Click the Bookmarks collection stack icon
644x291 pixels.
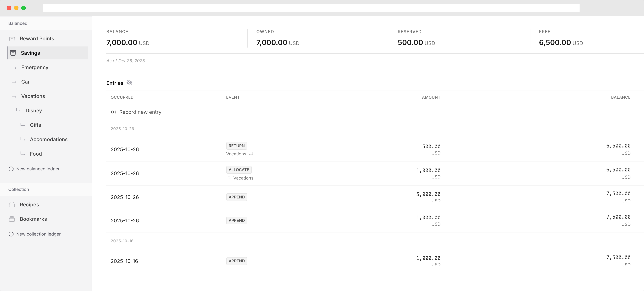pyautogui.click(x=12, y=219)
